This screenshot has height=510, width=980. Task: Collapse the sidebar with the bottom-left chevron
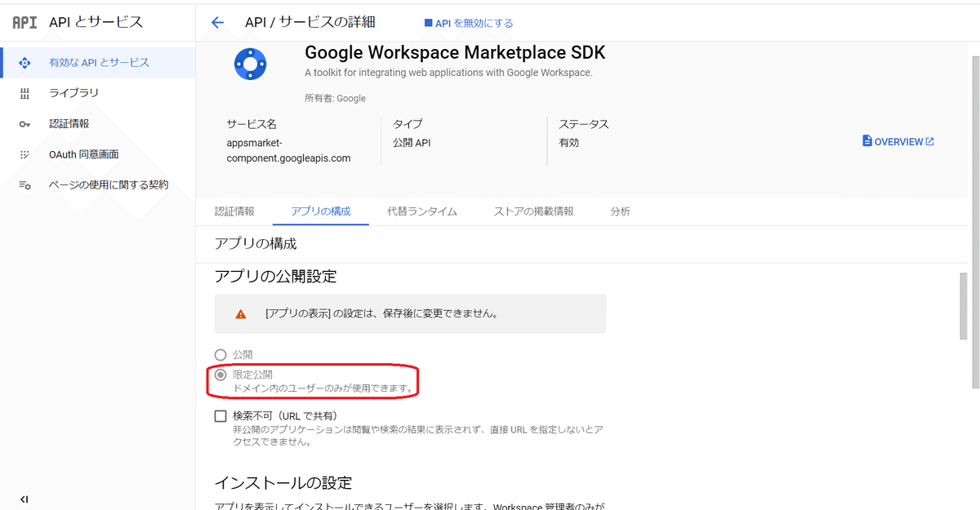tap(24, 499)
